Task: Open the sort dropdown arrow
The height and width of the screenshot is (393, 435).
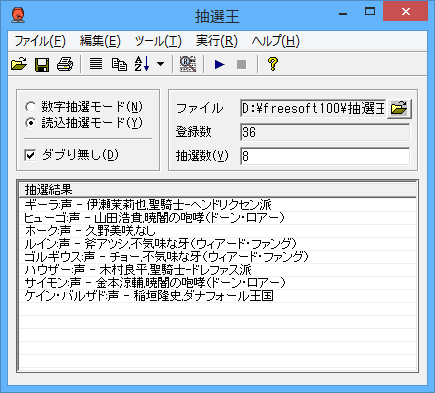Action: pyautogui.click(x=160, y=64)
